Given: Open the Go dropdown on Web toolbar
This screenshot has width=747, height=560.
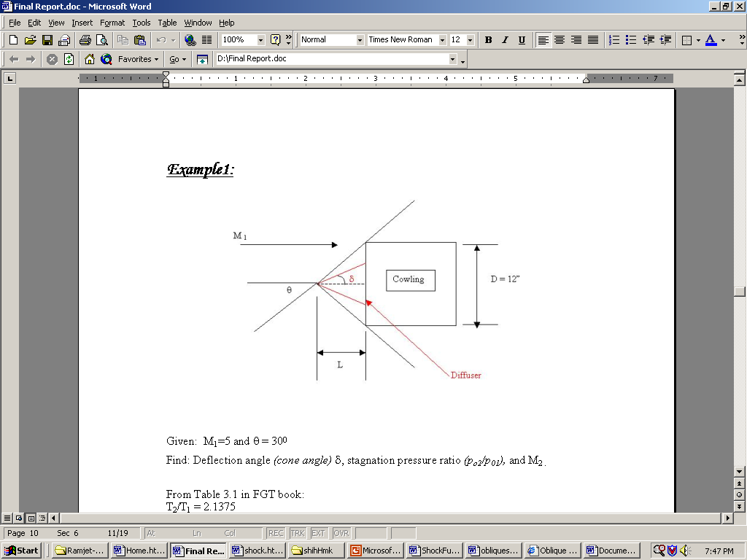Looking at the screenshot, I should tap(178, 60).
